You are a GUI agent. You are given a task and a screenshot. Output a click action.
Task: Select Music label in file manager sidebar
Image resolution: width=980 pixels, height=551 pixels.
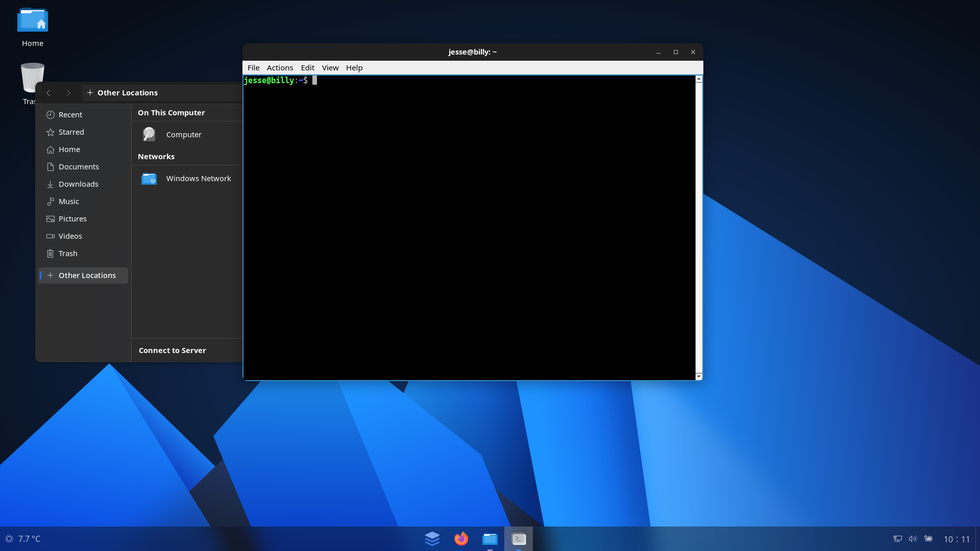click(x=69, y=202)
